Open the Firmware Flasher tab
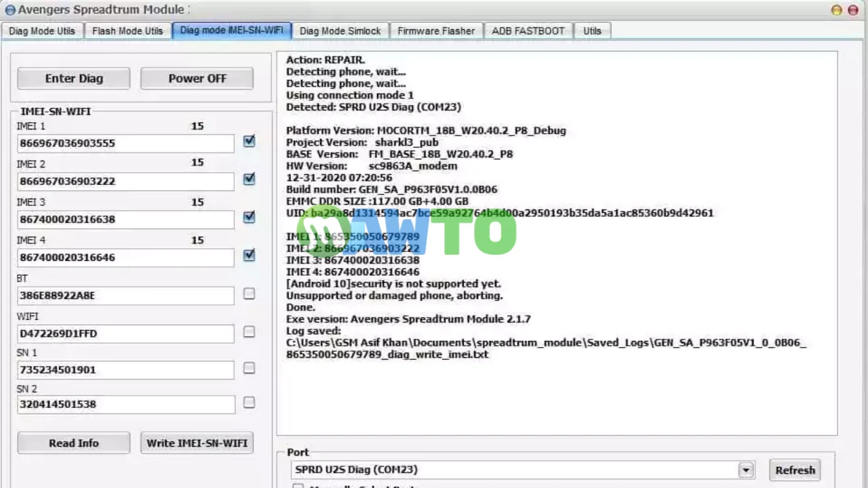Viewport: 868px width, 488px height. pyautogui.click(x=436, y=30)
